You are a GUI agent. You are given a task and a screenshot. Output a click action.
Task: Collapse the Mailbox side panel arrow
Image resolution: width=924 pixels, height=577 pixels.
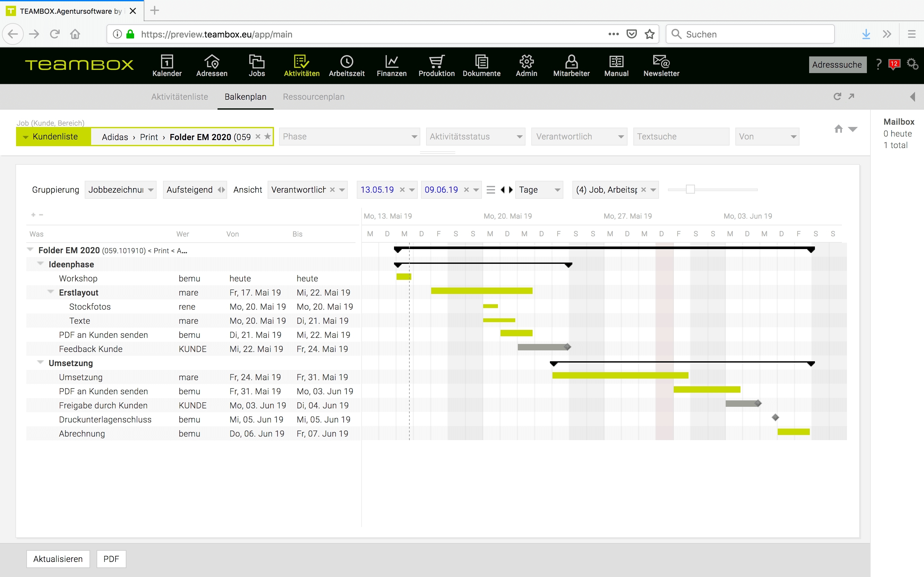point(912,96)
